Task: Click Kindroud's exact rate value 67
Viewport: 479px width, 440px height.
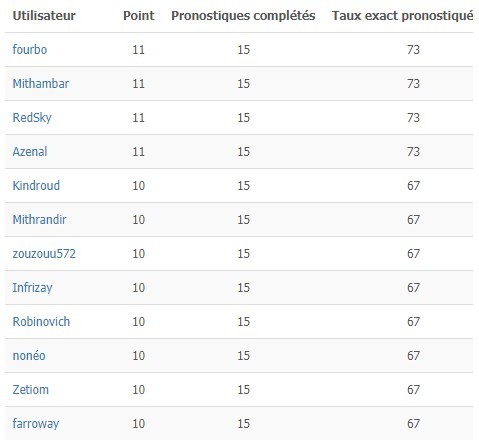Action: coord(413,186)
